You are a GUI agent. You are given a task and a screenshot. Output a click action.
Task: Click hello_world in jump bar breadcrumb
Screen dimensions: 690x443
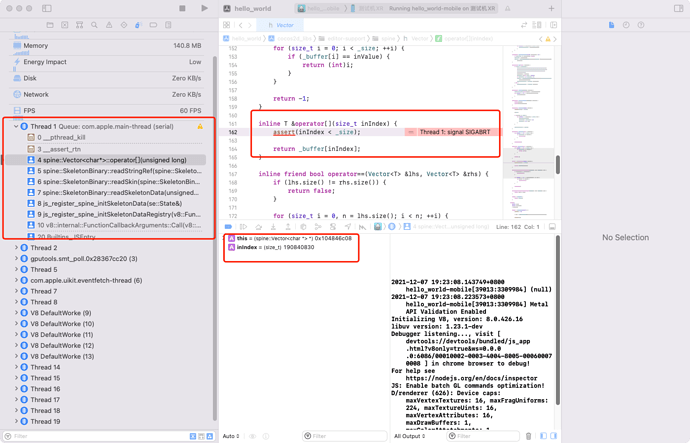coord(242,39)
